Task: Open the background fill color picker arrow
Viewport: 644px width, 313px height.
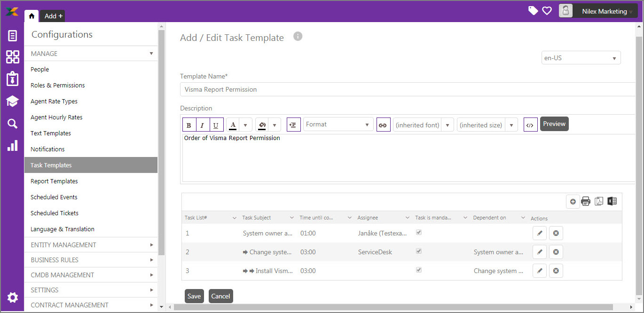Action: click(x=275, y=125)
